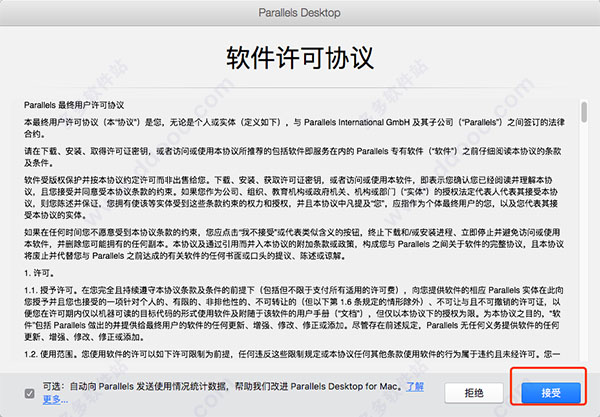Click the 软件许可协议 heading
The height and width of the screenshot is (417, 600).
[x=300, y=58]
